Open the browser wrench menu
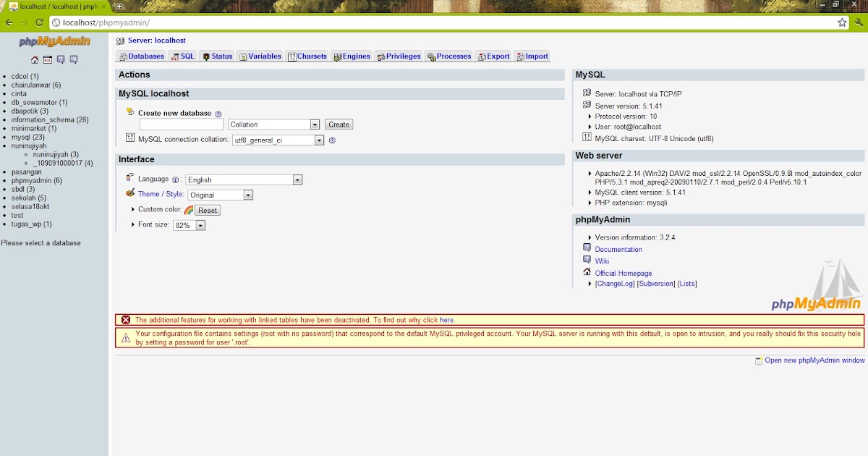868x456 pixels. [859, 22]
